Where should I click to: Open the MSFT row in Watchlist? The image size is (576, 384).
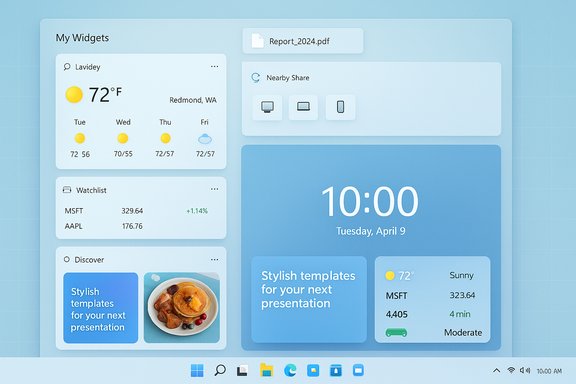point(136,211)
